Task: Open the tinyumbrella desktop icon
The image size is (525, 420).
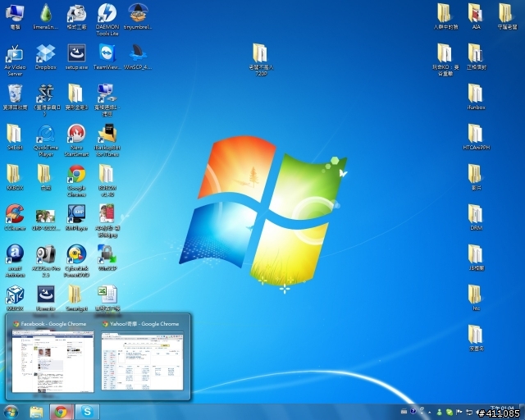Action: [x=138, y=16]
